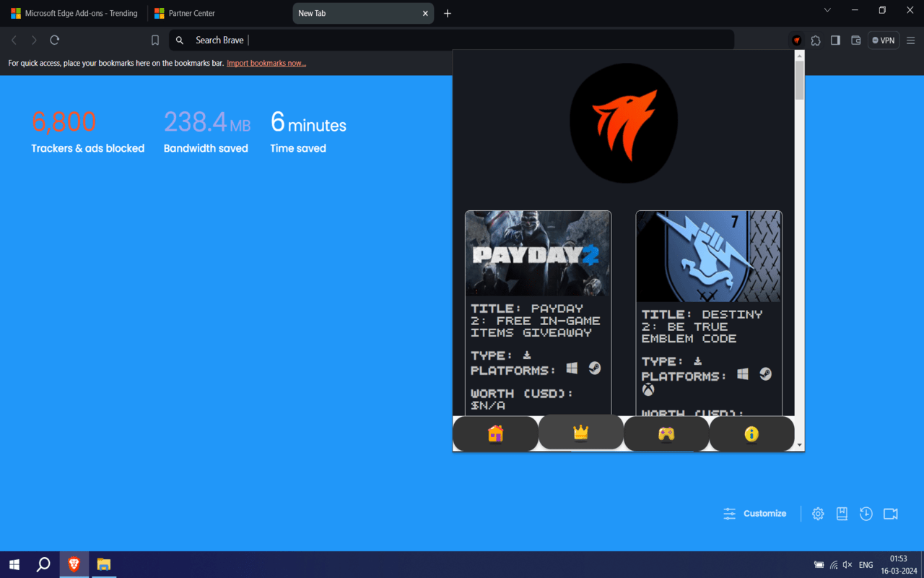Switch to Microsoft Edge Add-ons tab

tap(74, 13)
